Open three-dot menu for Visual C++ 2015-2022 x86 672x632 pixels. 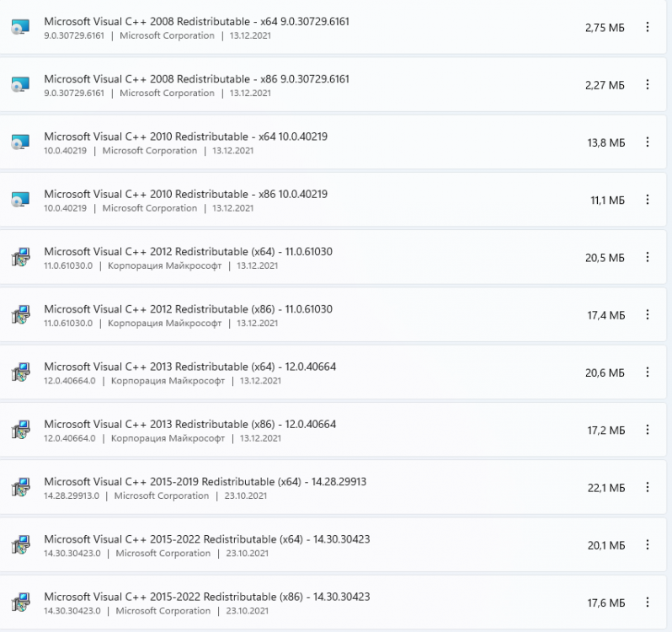(x=648, y=603)
